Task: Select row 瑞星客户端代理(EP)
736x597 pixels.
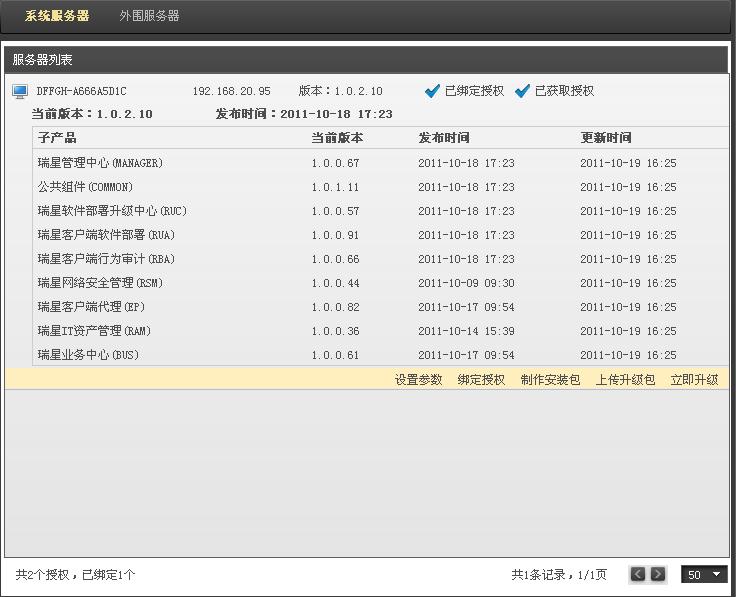Action: click(x=380, y=306)
